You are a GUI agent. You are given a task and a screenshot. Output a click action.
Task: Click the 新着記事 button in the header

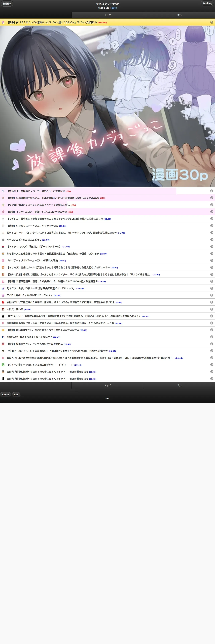[7, 4]
